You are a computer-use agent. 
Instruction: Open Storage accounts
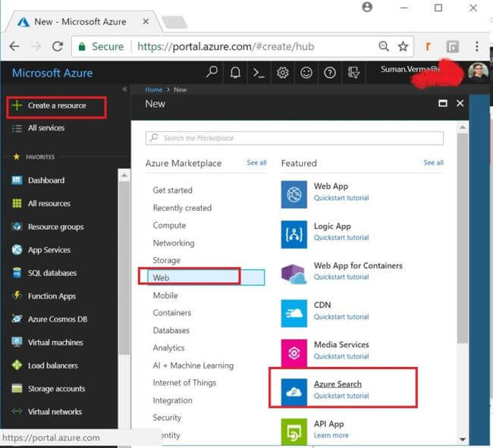pos(56,389)
